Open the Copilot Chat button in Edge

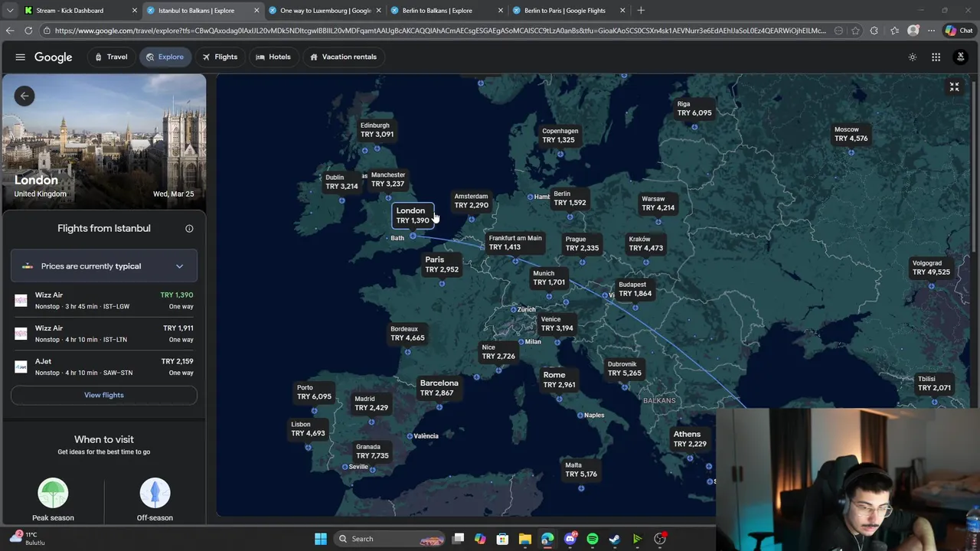point(959,31)
